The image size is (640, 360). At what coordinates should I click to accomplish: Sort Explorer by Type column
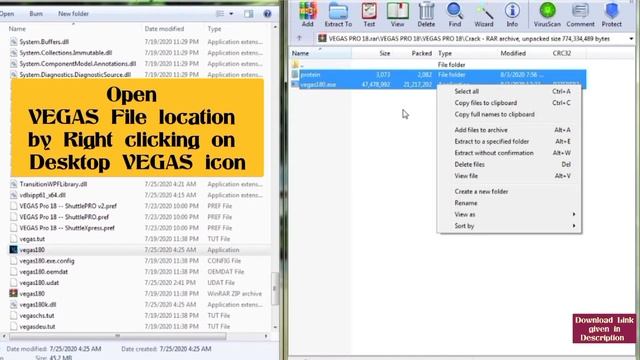tap(214, 29)
